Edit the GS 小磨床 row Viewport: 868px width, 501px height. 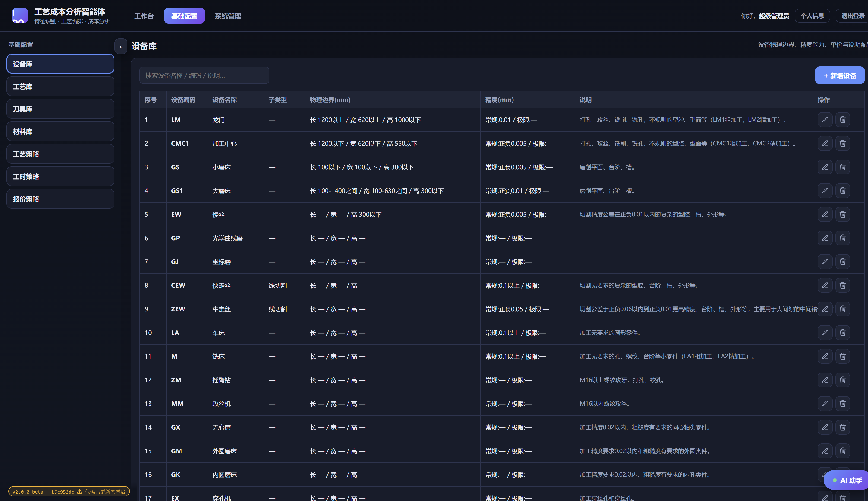825,167
